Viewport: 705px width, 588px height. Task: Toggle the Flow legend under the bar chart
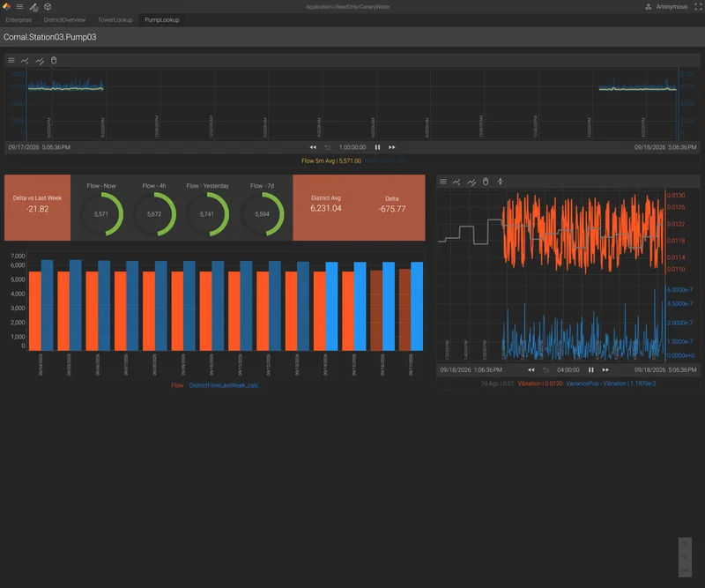coord(177,385)
